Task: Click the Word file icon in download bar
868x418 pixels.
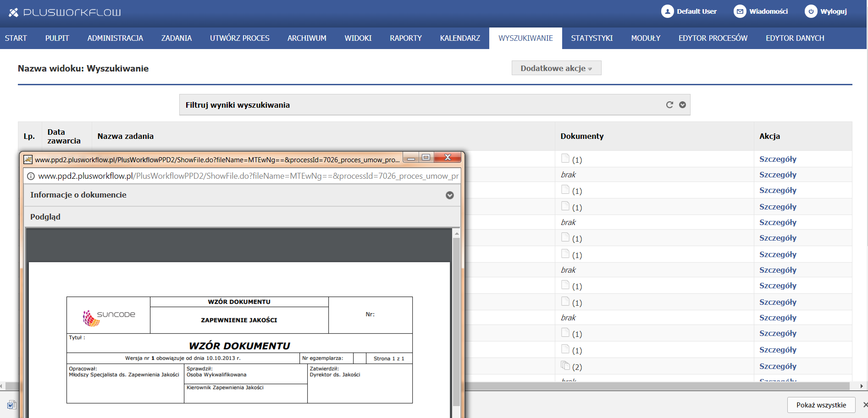Action: click(x=11, y=405)
